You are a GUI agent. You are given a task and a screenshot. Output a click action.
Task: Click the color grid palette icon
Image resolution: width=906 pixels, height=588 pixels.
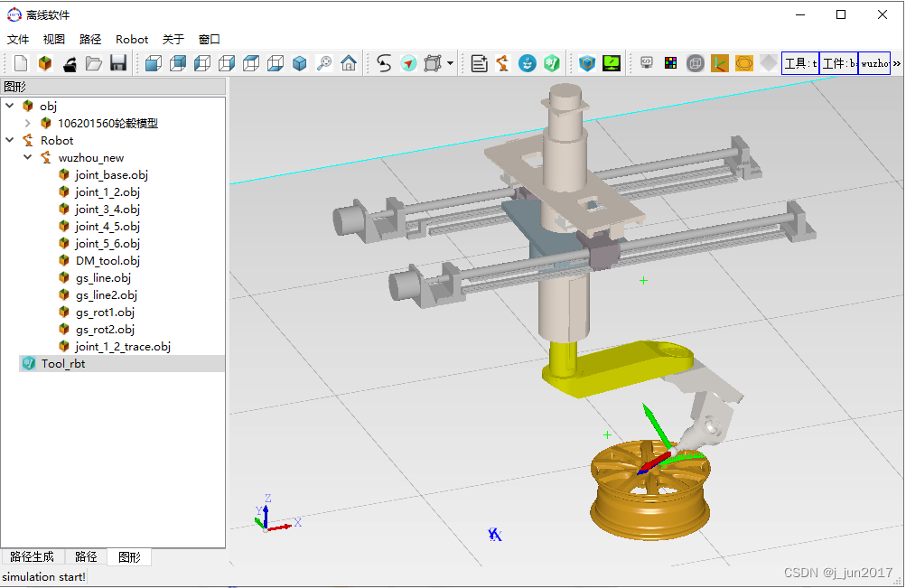pos(670,63)
